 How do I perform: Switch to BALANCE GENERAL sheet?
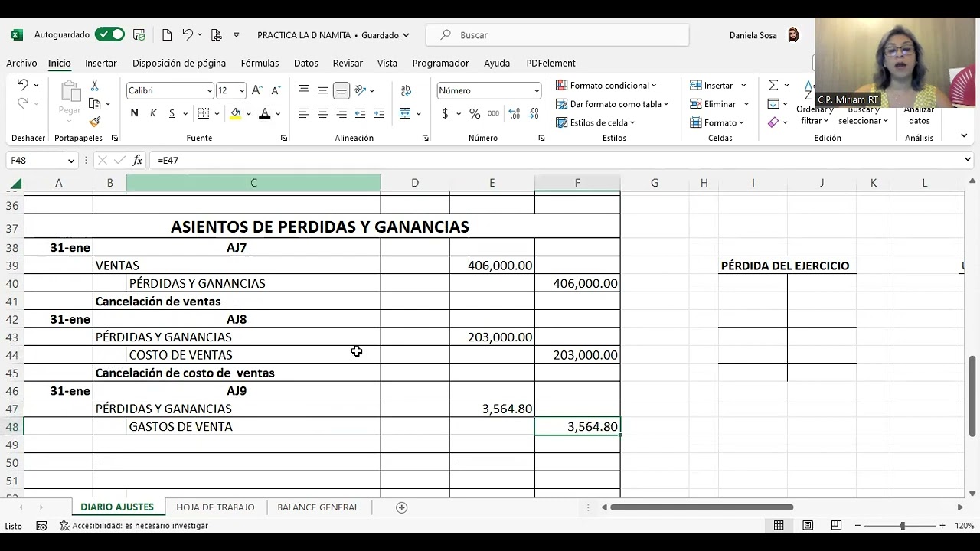(318, 507)
